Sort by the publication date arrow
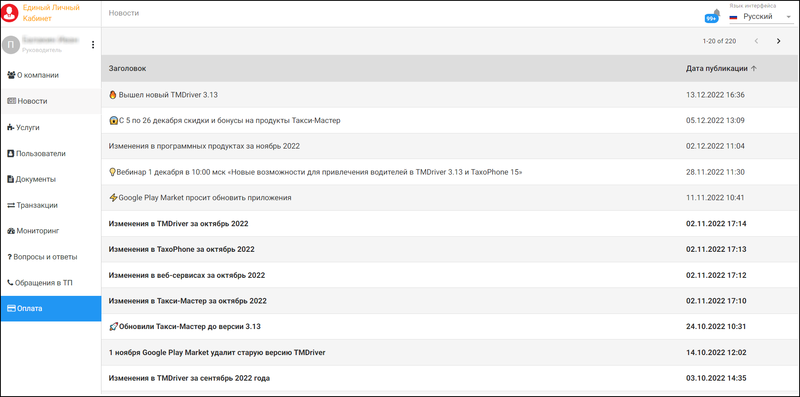Viewport: 800px width, 397px height. (x=754, y=68)
